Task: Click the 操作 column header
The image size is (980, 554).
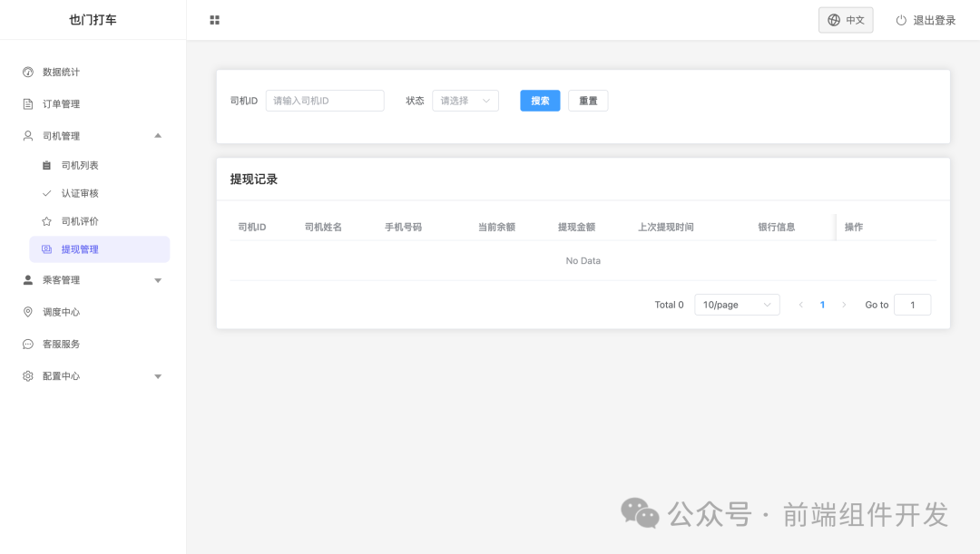Action: coord(854,227)
